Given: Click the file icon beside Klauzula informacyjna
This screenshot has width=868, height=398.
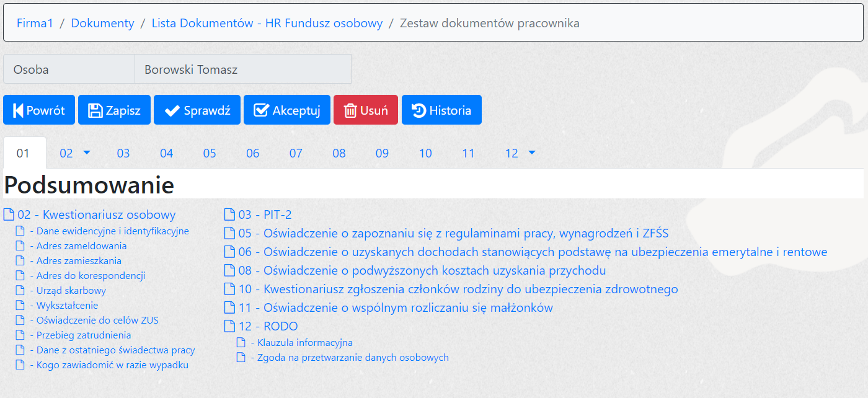Looking at the screenshot, I should click(241, 343).
